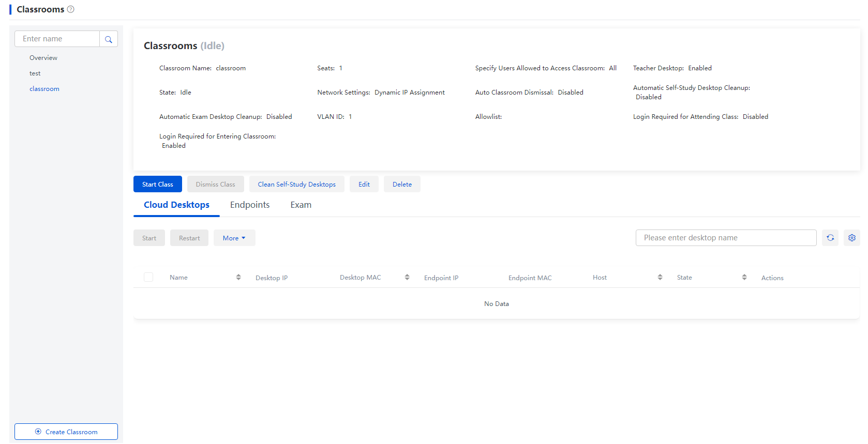
Task: Sort by the Desktop MAC column arrows
Action: click(407, 278)
